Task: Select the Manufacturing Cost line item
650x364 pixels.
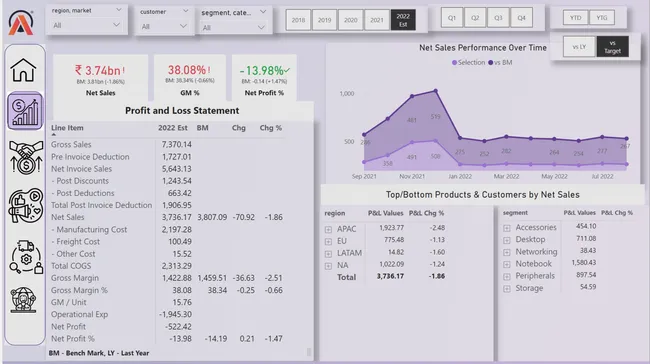Action: coord(89,229)
